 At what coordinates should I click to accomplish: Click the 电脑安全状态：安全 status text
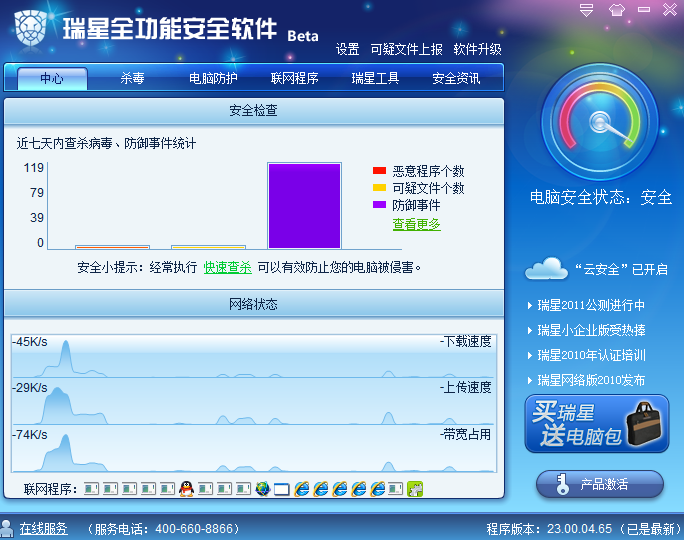click(x=601, y=197)
